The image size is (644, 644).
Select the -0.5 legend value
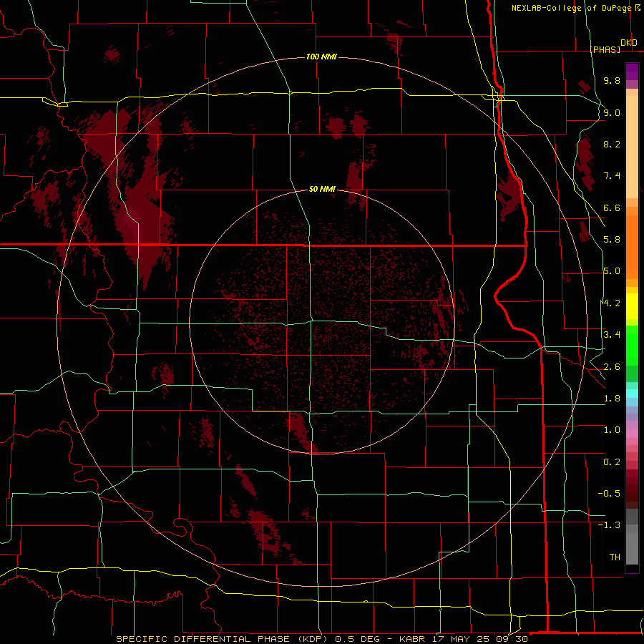[x=609, y=494]
